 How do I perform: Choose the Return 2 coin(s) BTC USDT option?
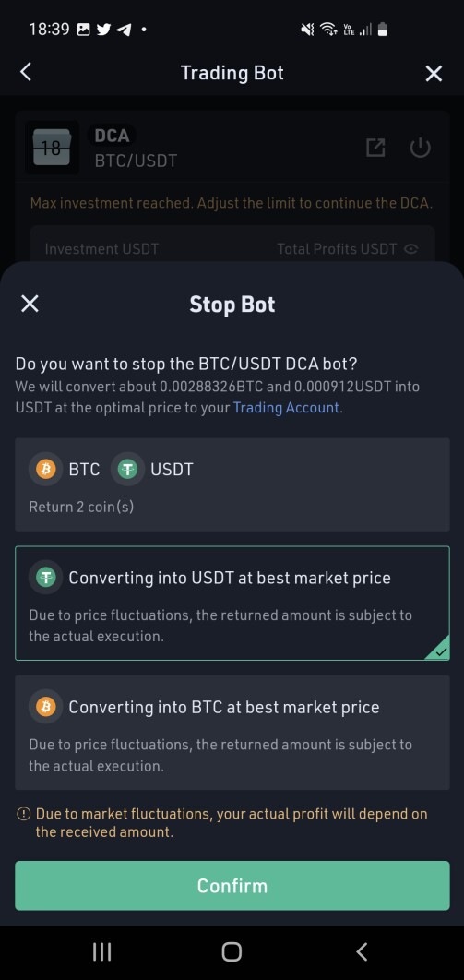(232, 484)
